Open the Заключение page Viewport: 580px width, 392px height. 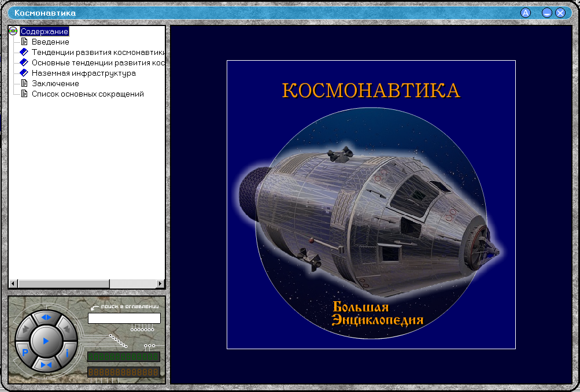(55, 83)
